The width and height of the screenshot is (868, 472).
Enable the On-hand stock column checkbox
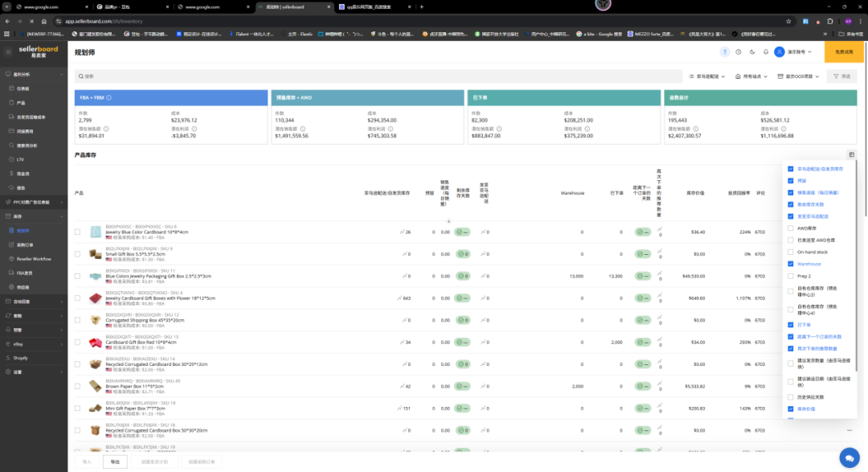pos(791,252)
